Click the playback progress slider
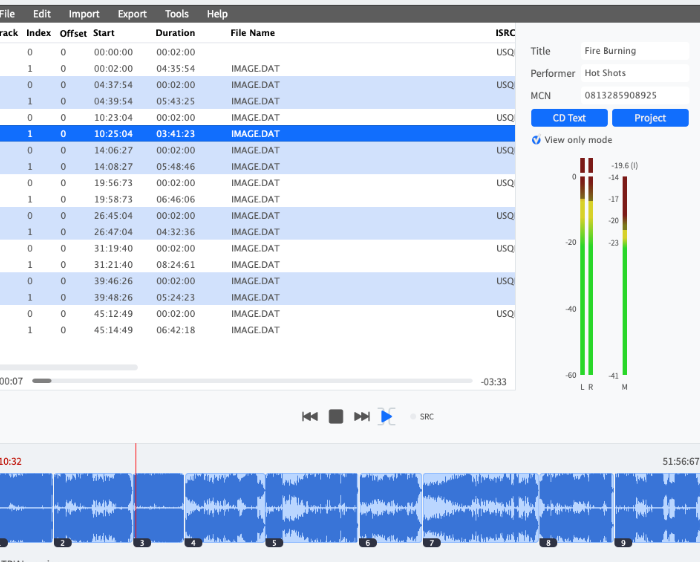 click(250, 381)
